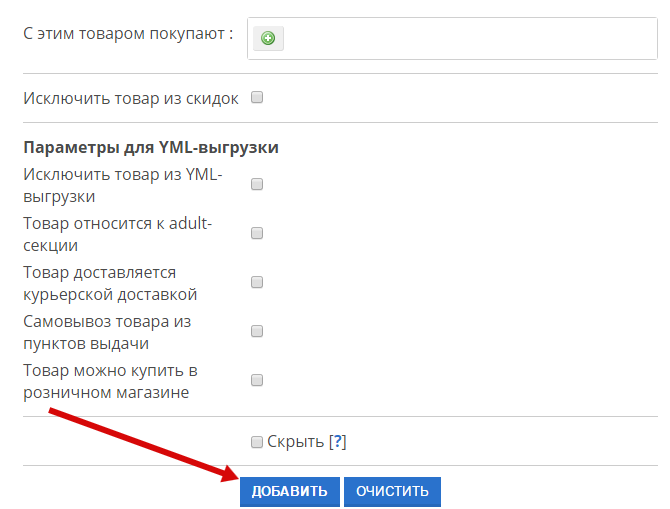Toggle the 'Скрыть' checkbox
670x509 pixels.
point(257,442)
